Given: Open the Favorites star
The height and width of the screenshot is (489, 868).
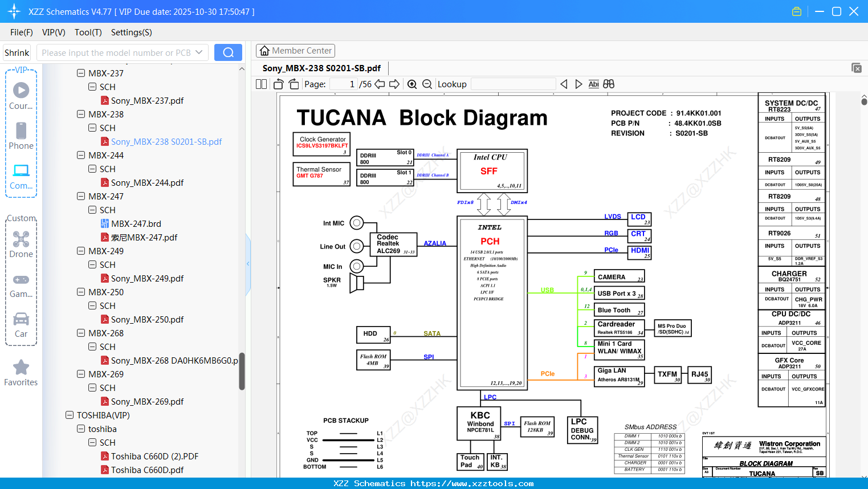Looking at the screenshot, I should click(x=21, y=373).
